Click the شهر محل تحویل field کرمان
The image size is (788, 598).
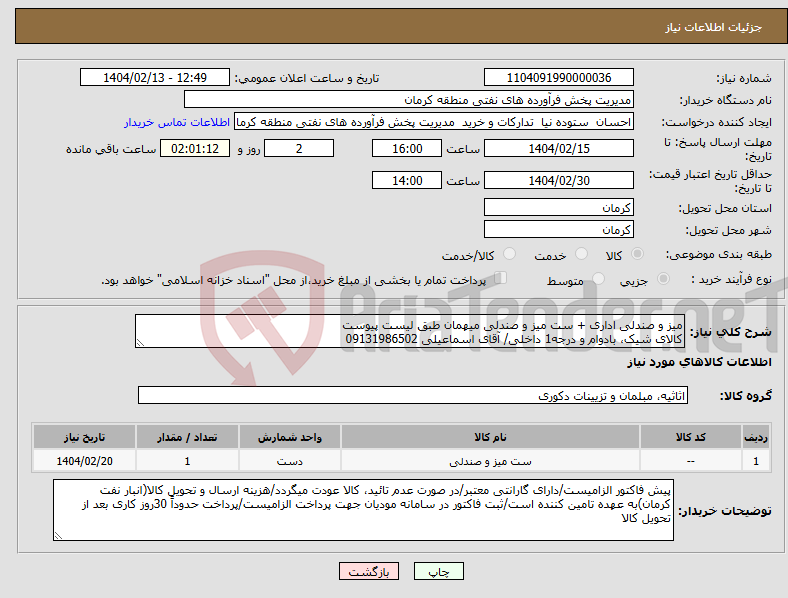coord(559,229)
